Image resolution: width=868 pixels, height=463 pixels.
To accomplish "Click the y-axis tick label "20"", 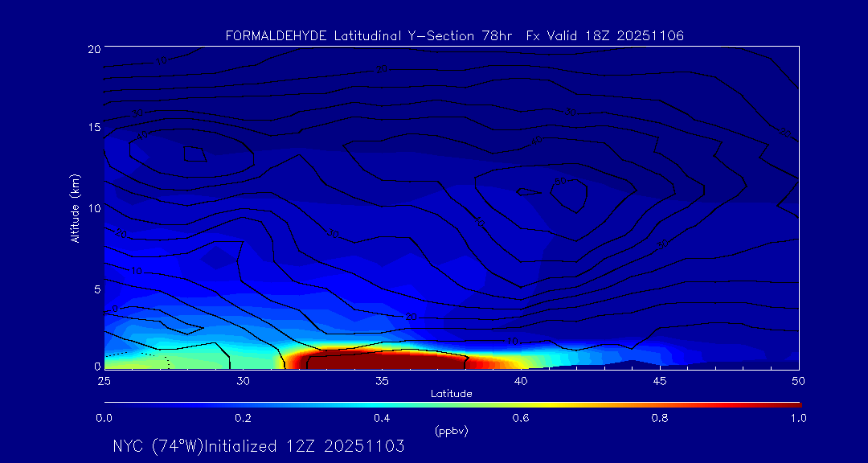I will click(x=93, y=48).
